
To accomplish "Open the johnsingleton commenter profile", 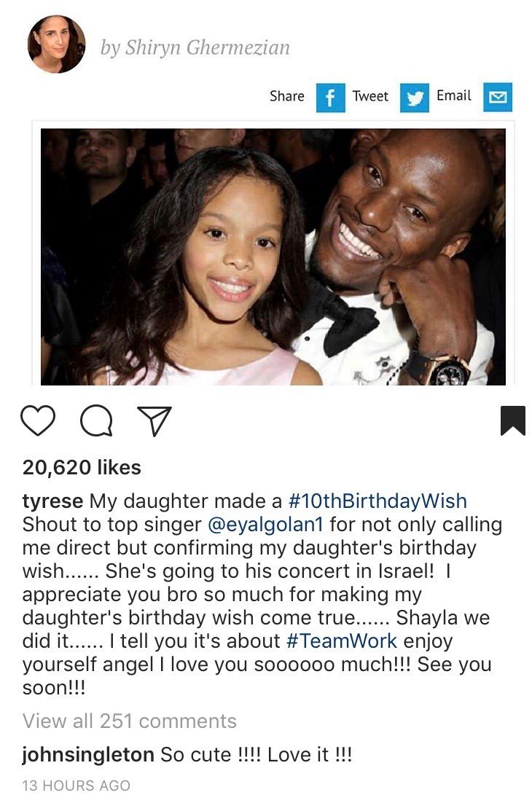I will tap(88, 755).
